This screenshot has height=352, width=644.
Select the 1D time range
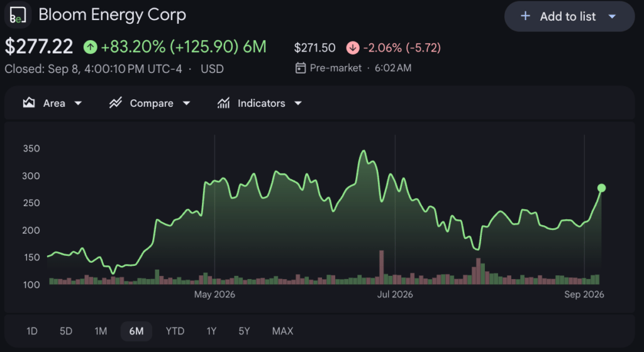tap(32, 331)
